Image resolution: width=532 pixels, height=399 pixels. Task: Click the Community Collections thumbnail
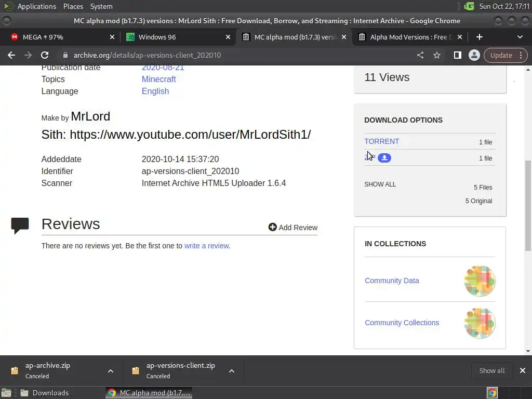pyautogui.click(x=480, y=323)
